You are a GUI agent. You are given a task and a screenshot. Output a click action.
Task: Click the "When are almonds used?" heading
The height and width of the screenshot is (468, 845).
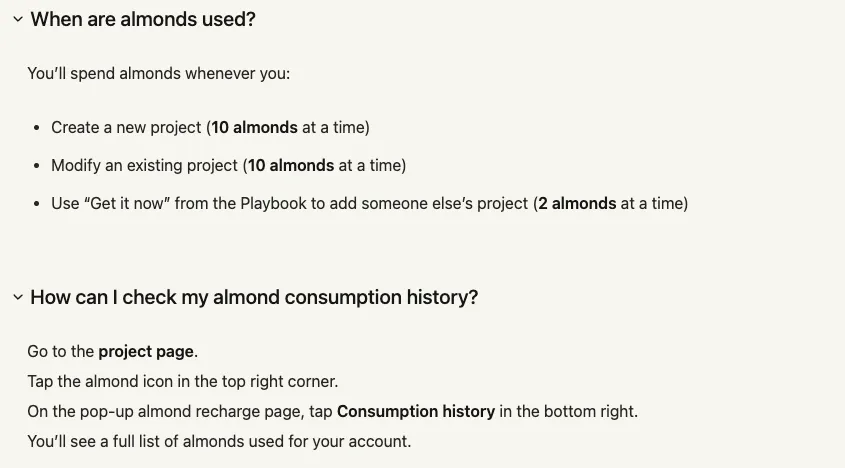pos(143,19)
